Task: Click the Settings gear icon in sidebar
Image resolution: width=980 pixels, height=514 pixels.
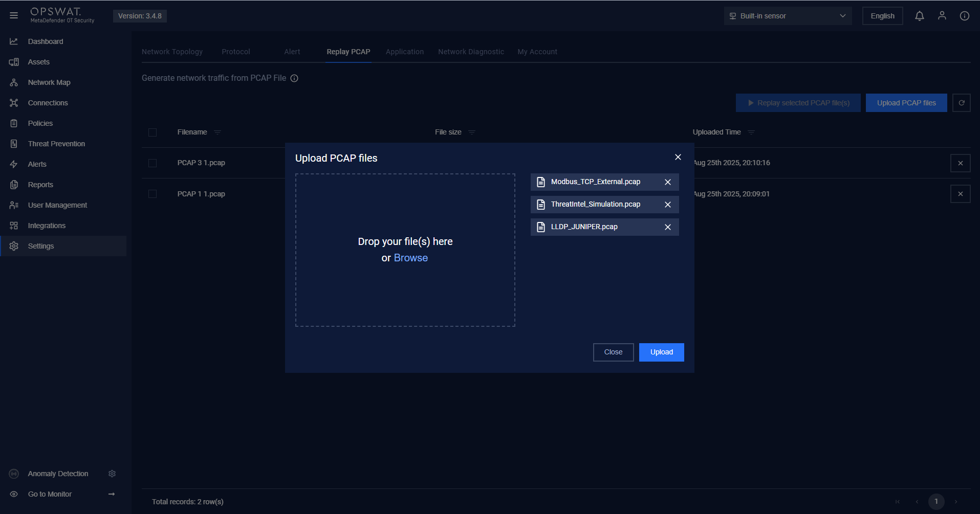Action: [x=14, y=246]
